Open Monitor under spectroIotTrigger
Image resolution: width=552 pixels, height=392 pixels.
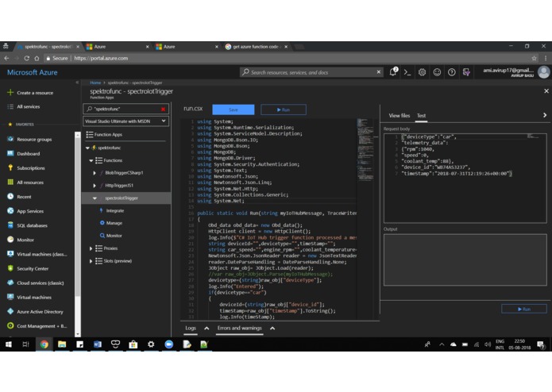tap(114, 236)
